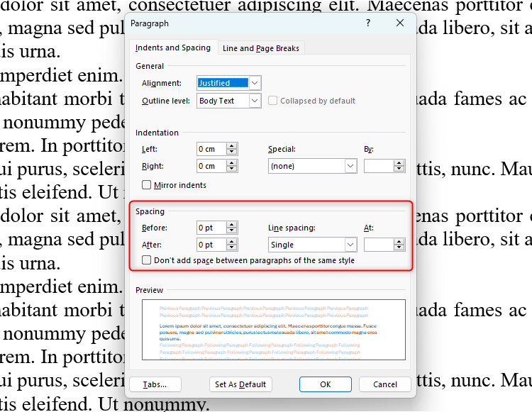Viewport: 532px width, 412px height.
Task: Open the Alignment dropdown
Action: click(255, 83)
